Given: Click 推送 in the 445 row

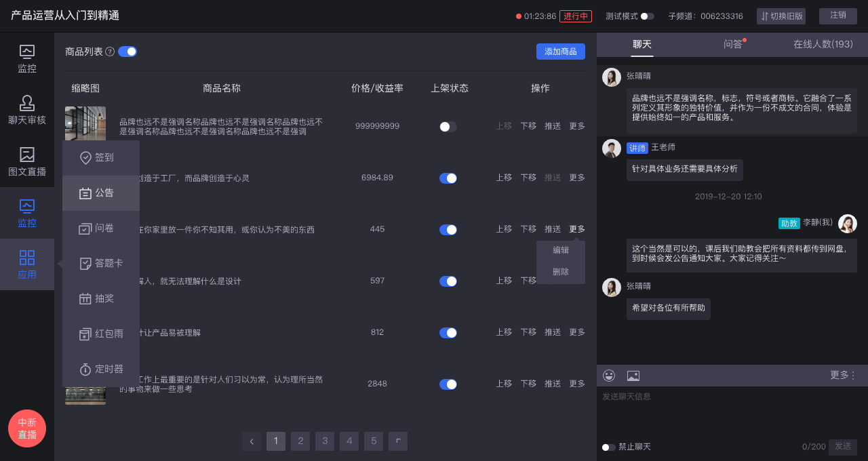Looking at the screenshot, I should pyautogui.click(x=553, y=229).
